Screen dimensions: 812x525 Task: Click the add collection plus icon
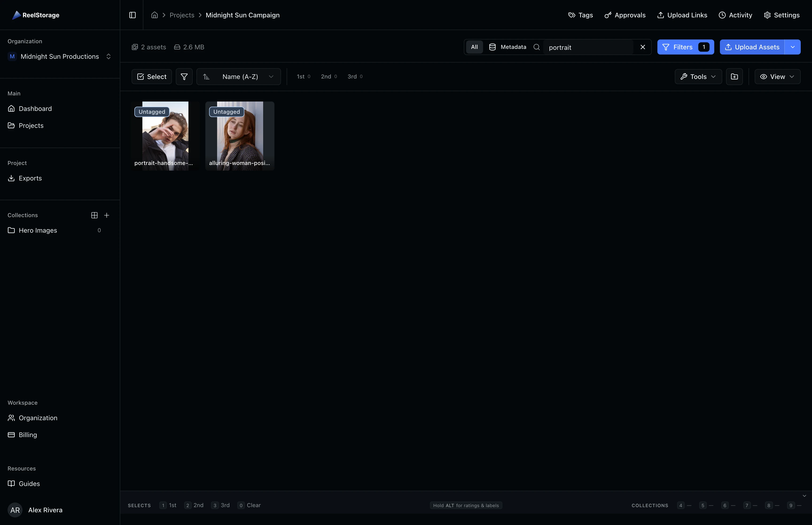[107, 215]
